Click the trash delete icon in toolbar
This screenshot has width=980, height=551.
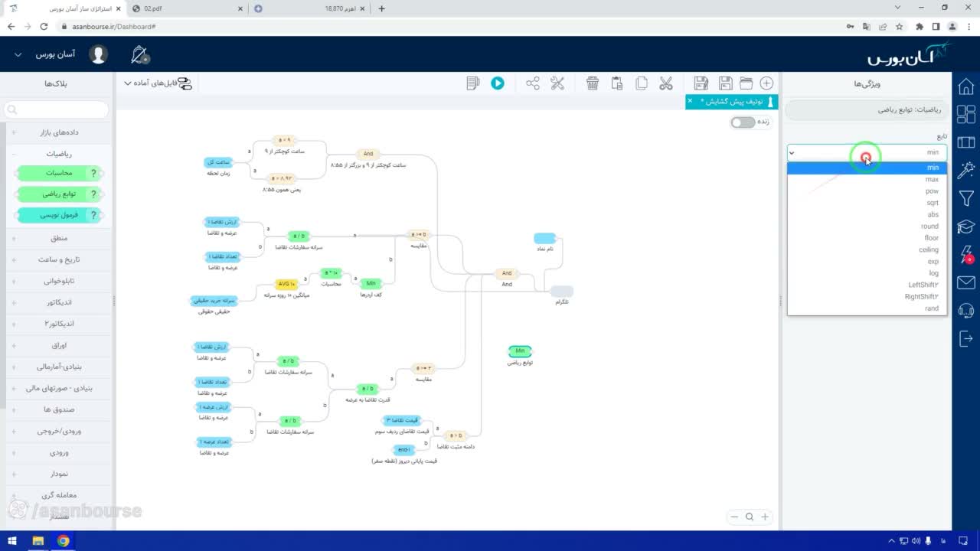pyautogui.click(x=593, y=83)
